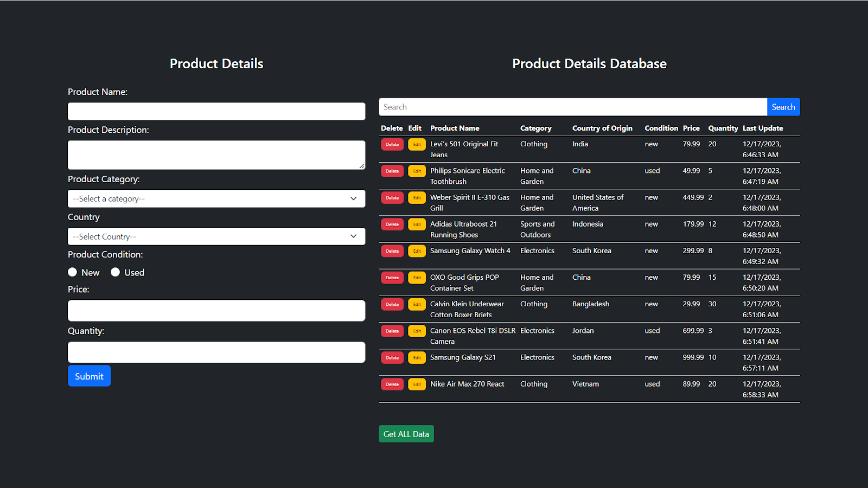Click the India country cell
The height and width of the screenshot is (488, 868).
(x=580, y=144)
